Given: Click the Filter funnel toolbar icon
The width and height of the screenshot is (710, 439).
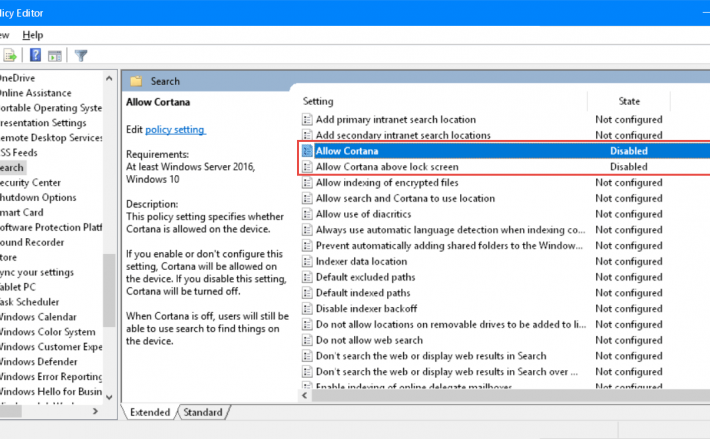Looking at the screenshot, I should (x=81, y=56).
